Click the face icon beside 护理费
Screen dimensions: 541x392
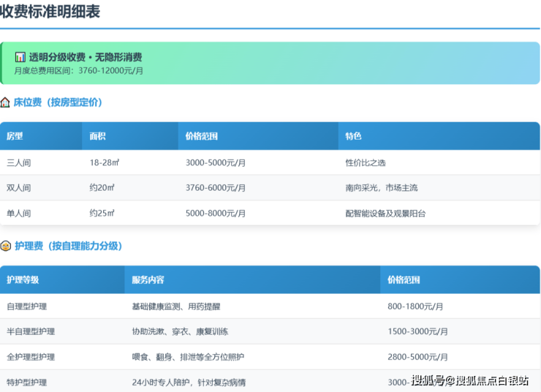[x=5, y=246]
